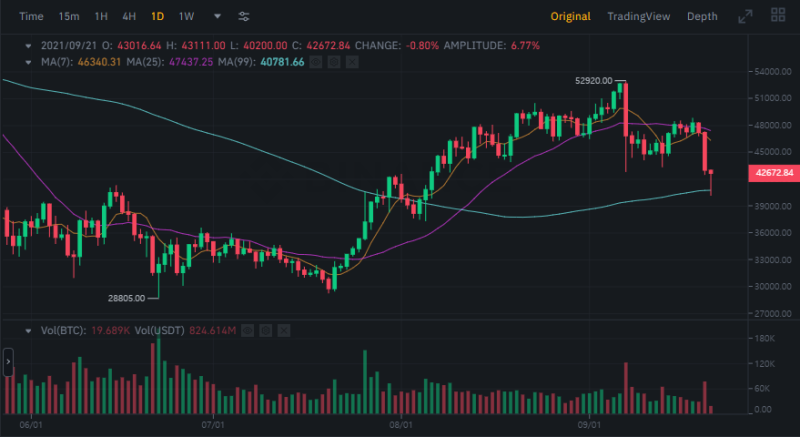The width and height of the screenshot is (800, 437).
Task: Toggle Volume indicator visibility eye
Action: [247, 331]
